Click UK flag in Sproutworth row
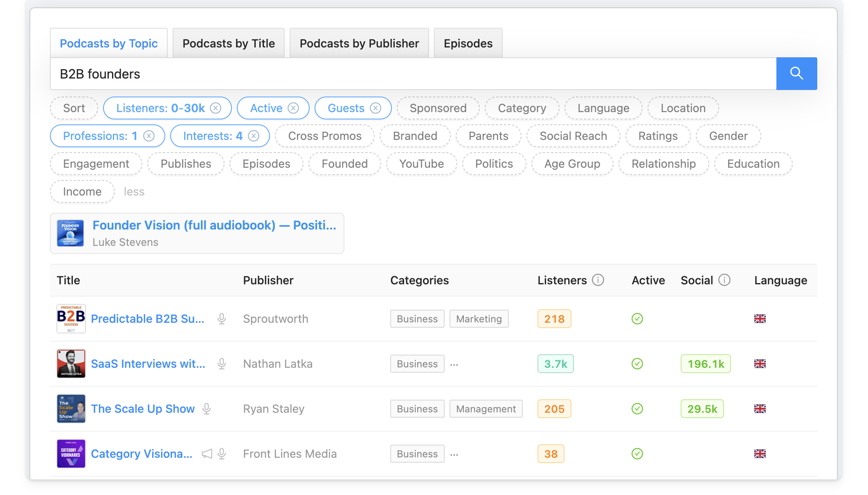868x495 pixels. pos(760,319)
